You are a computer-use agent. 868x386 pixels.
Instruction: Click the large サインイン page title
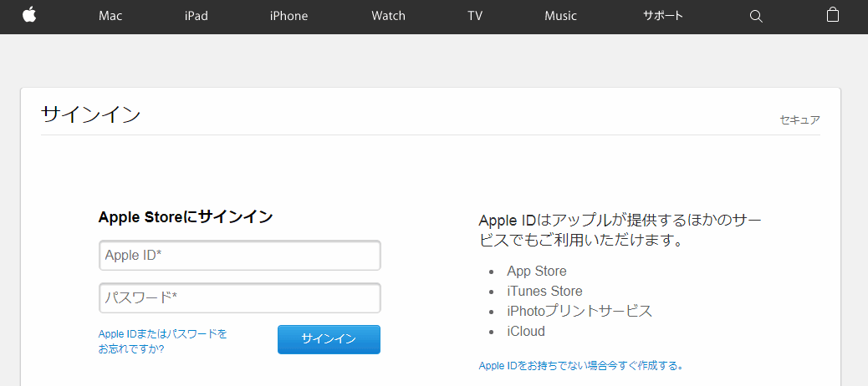click(x=91, y=114)
